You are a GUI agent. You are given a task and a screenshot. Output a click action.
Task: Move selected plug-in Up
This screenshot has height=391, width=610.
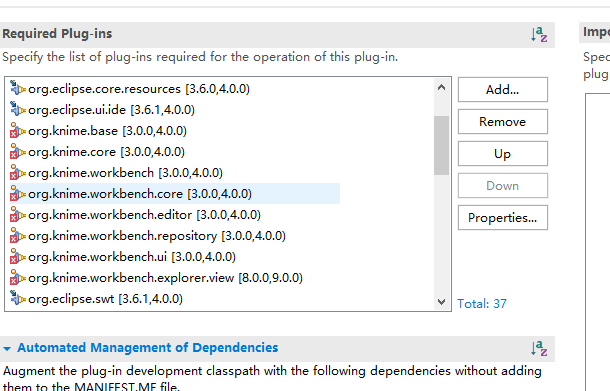tap(503, 154)
